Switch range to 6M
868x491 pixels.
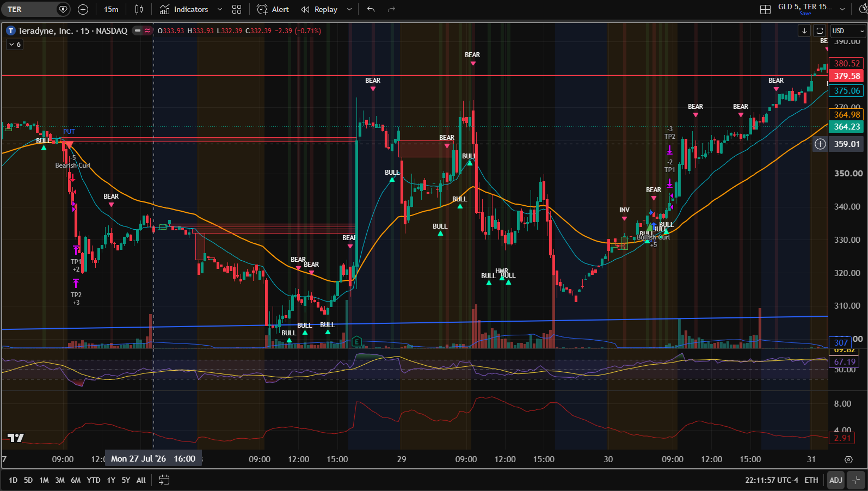76,480
